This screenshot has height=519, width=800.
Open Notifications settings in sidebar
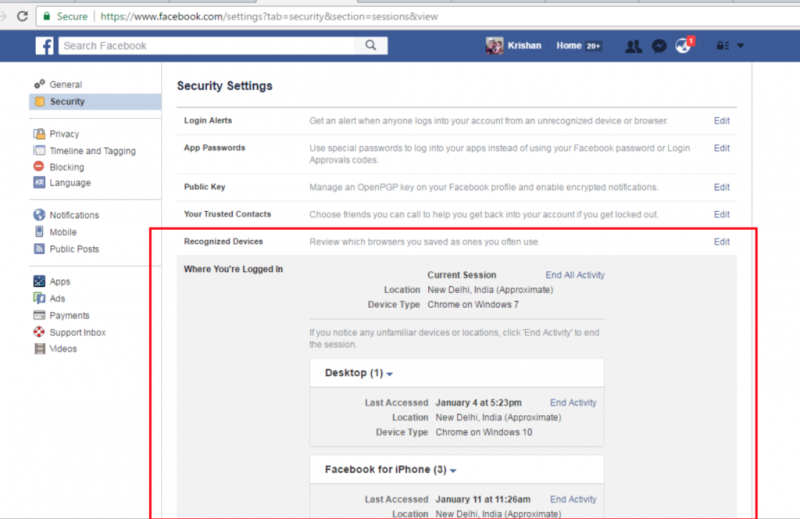[74, 215]
